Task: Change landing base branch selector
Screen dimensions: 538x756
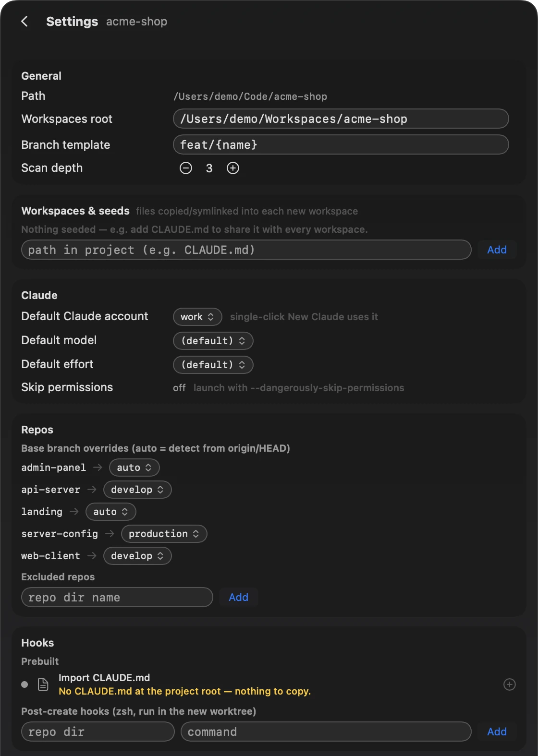Action: tap(111, 512)
